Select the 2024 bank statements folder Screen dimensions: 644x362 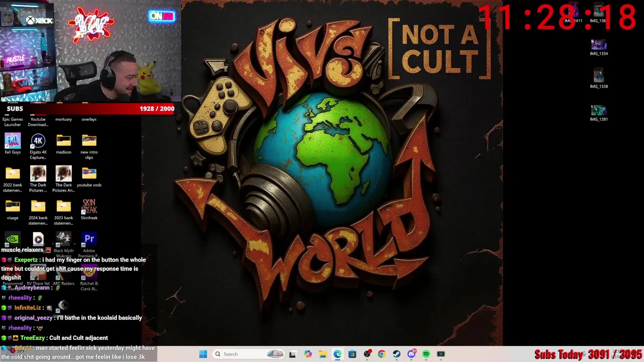pos(38,213)
